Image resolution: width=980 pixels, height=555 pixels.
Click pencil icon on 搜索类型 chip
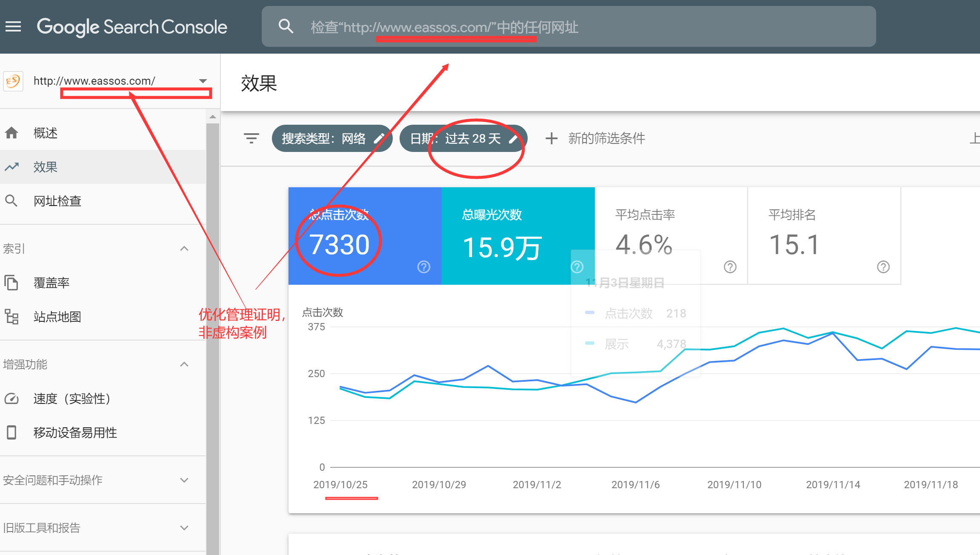click(379, 138)
